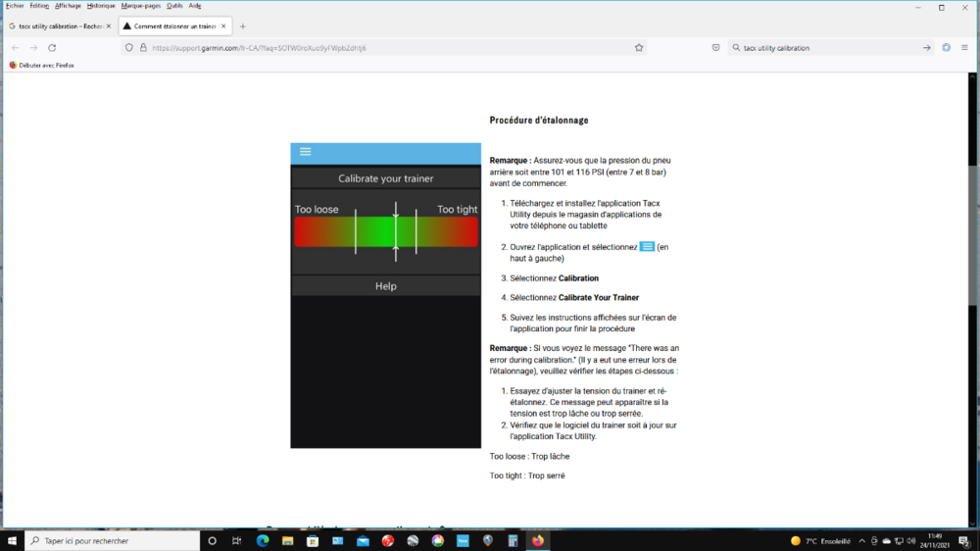
Task: Close the 'tacx utility calibration' Google tab
Action: [x=109, y=26]
